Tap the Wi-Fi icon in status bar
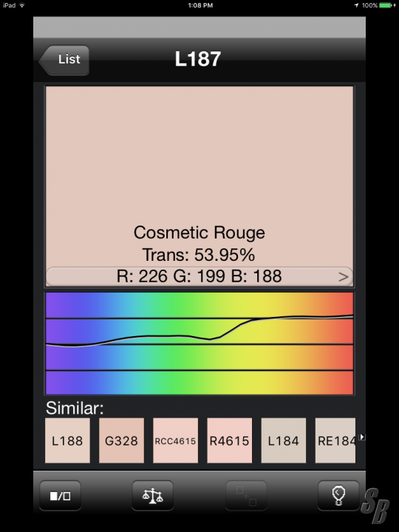Viewport: 399px width, 532px height. (22, 5)
